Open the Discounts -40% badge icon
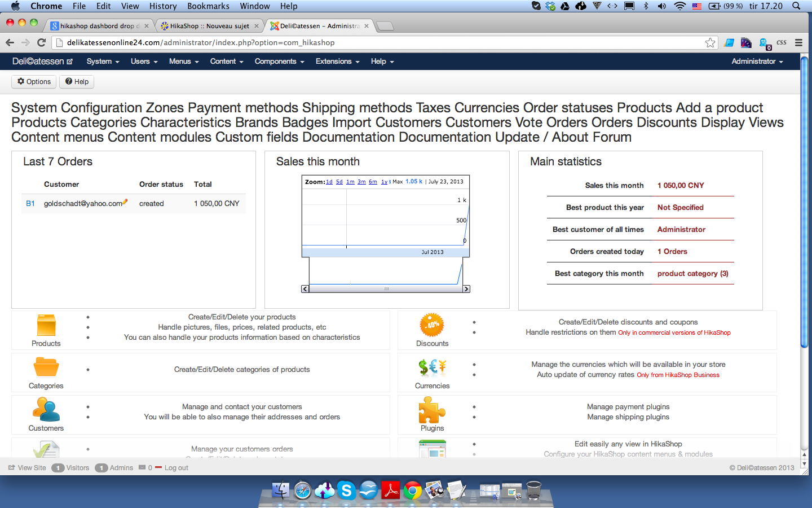 [x=432, y=325]
